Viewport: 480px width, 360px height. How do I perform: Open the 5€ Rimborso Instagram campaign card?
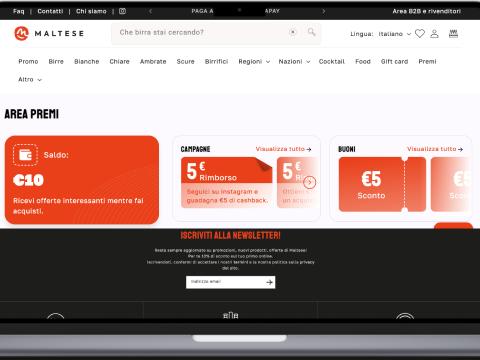[x=227, y=183]
